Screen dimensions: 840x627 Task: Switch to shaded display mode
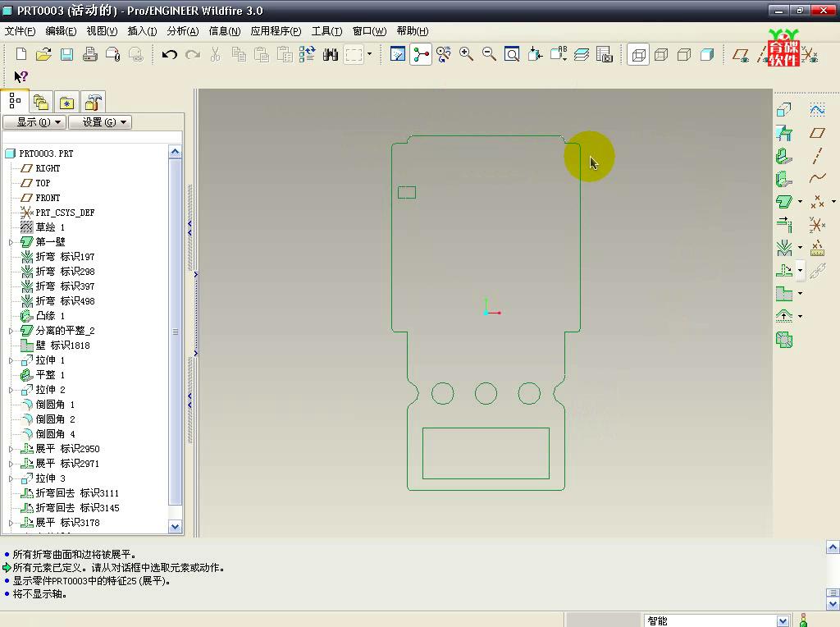coord(706,54)
